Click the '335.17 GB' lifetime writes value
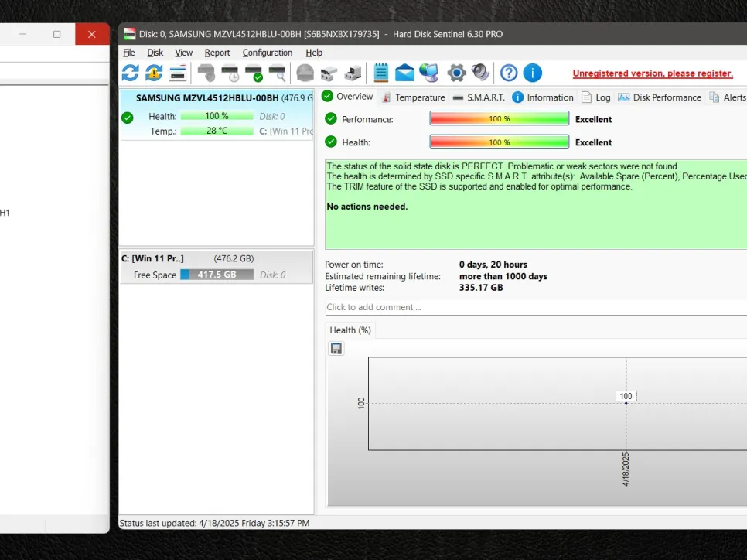This screenshot has height=560, width=747. pos(481,288)
